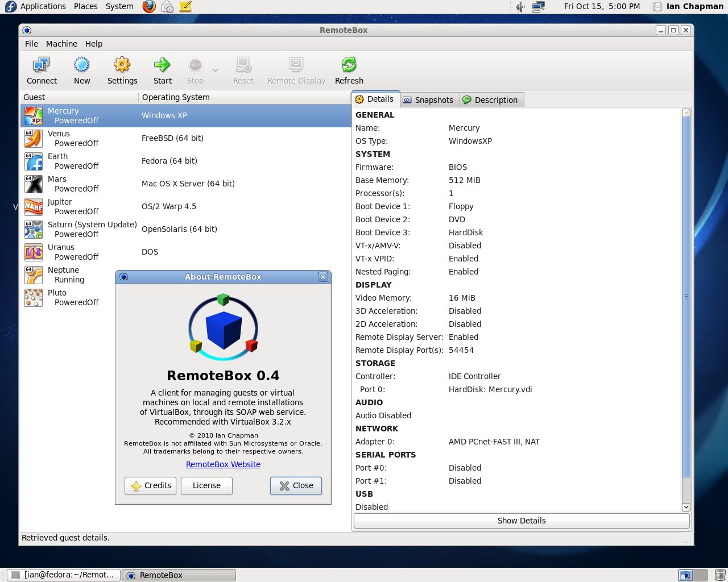Viewport: 728px width, 582px height.
Task: Create a new guest with New icon
Action: coord(82,65)
